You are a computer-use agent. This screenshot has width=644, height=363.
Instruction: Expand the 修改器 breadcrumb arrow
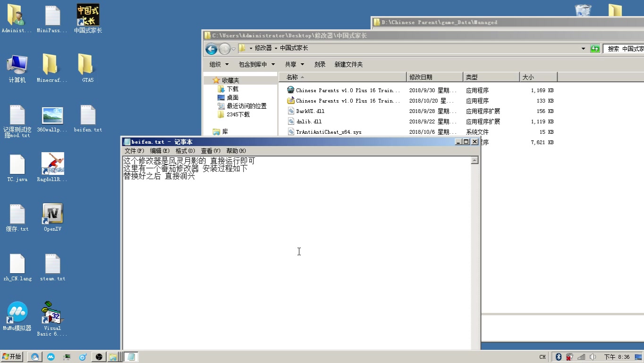click(x=276, y=48)
